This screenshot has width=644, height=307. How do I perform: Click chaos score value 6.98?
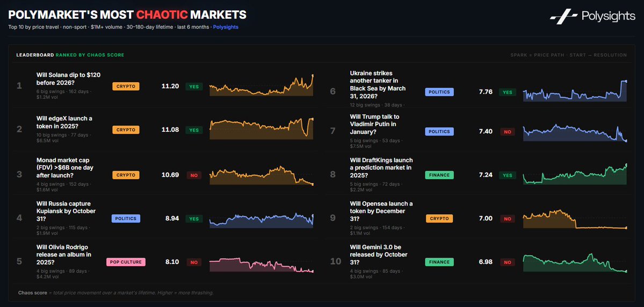(x=486, y=262)
